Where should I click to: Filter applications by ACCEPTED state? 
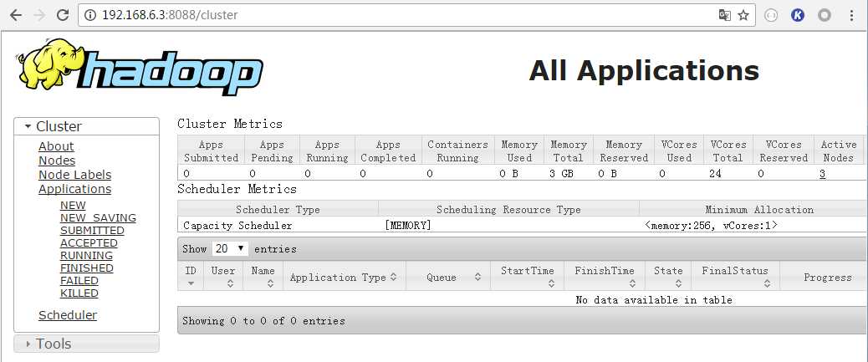(89, 243)
